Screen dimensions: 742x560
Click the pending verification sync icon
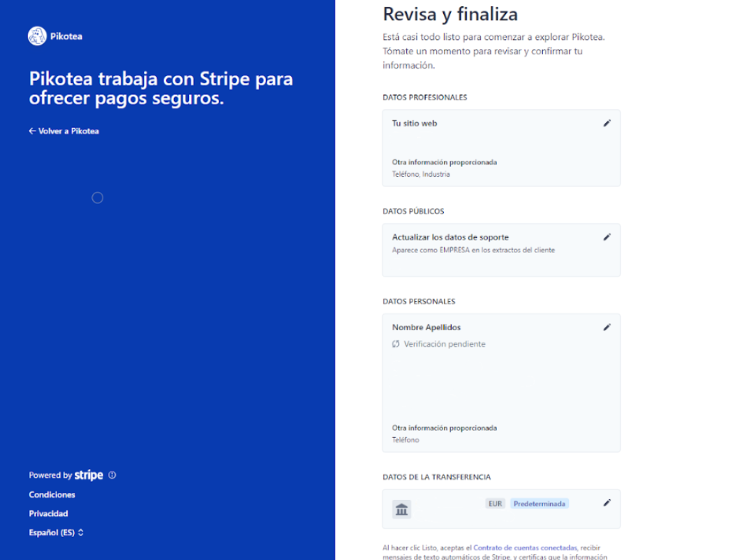click(x=396, y=344)
